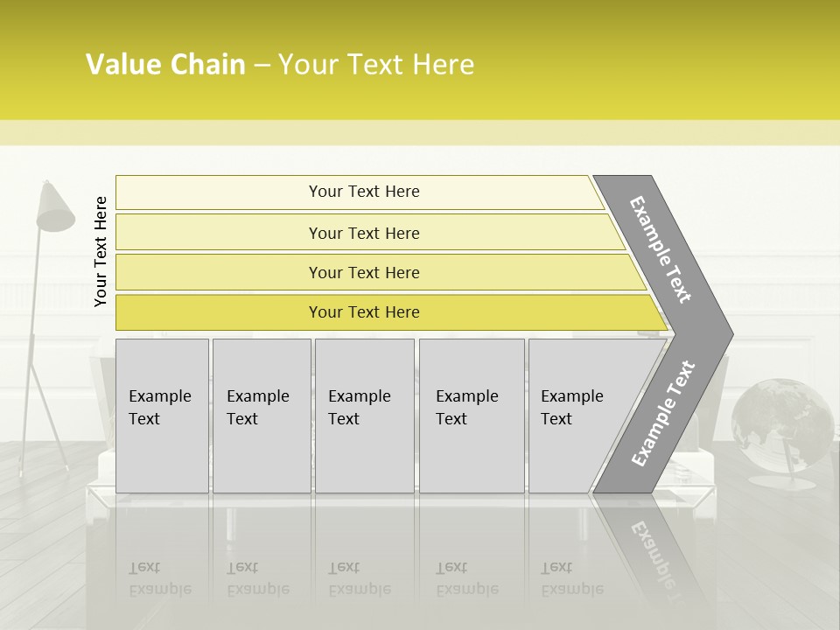Viewport: 840px width, 630px height.
Task: Select the topmost pale "Your Text Here" bar
Action: coord(363,192)
